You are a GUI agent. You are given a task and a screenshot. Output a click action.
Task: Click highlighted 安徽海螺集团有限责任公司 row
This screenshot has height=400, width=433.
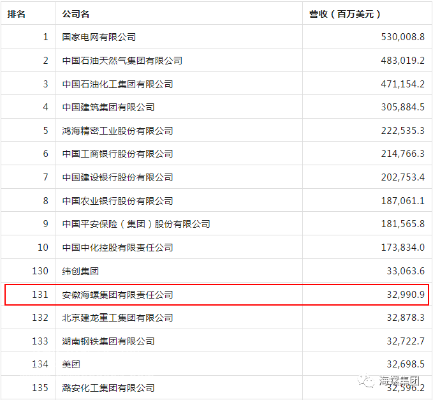[x=217, y=294]
